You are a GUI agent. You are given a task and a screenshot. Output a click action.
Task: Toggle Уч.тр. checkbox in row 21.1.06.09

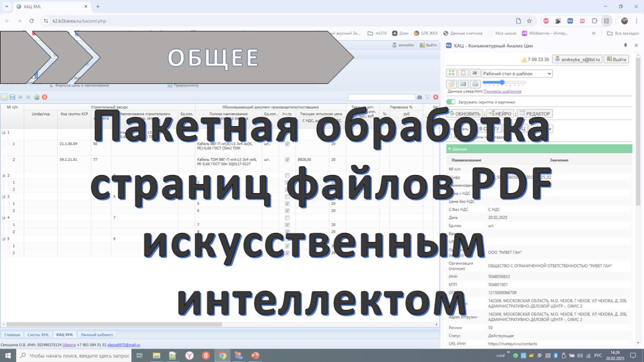287,144
